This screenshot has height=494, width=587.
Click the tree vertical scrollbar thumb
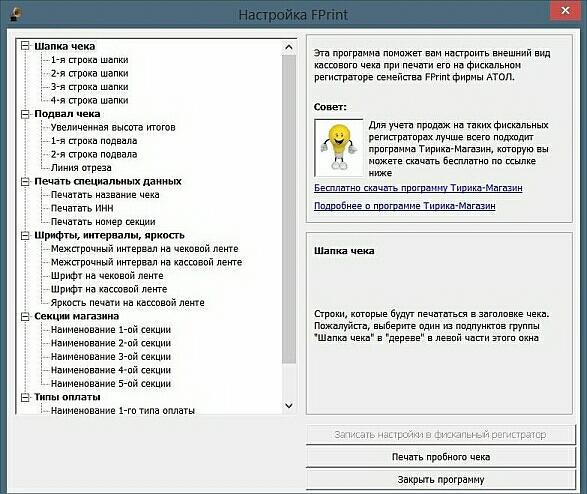click(289, 209)
